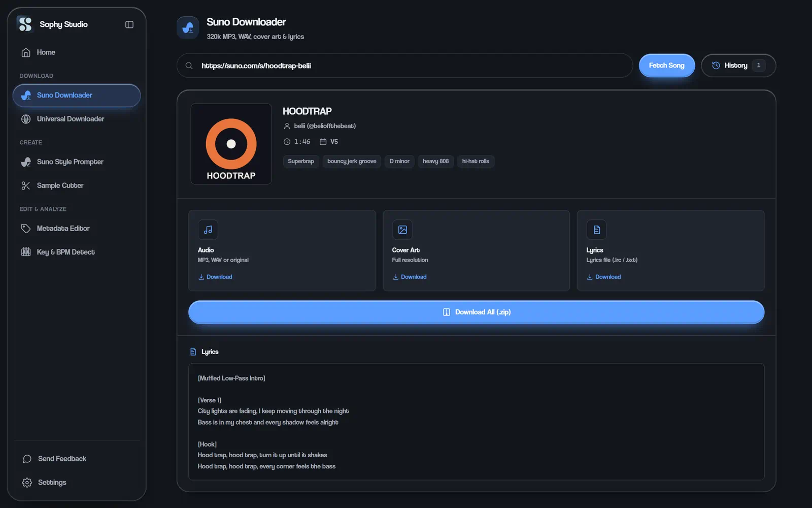Open Settings from the sidebar bottom

point(77,483)
